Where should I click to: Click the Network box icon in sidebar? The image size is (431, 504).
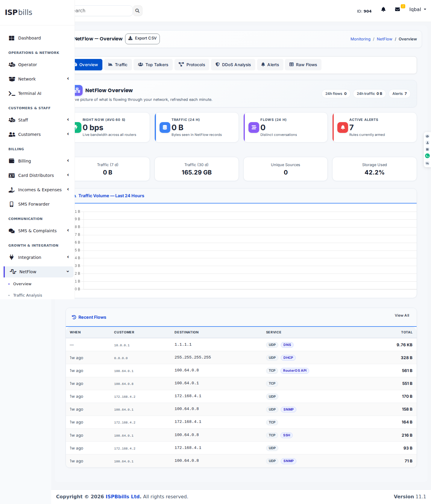12,79
